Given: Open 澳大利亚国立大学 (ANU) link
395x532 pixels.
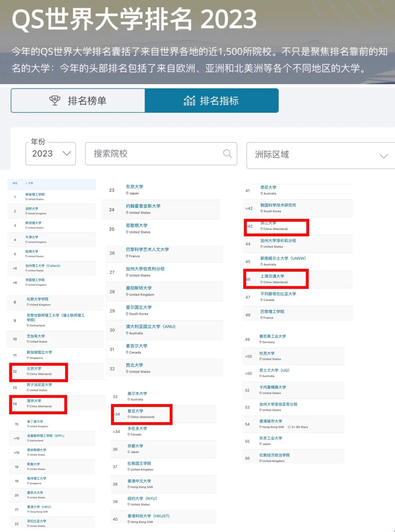Looking at the screenshot, I should pos(151,327).
